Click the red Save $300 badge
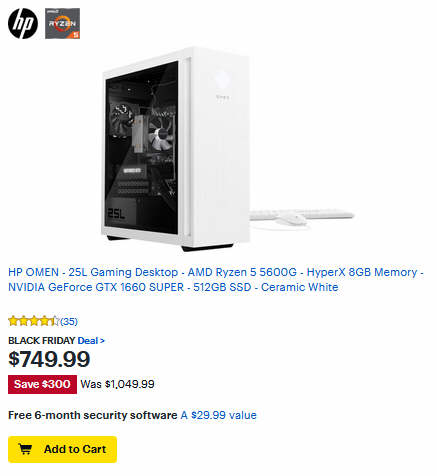The image size is (437, 476). point(42,384)
